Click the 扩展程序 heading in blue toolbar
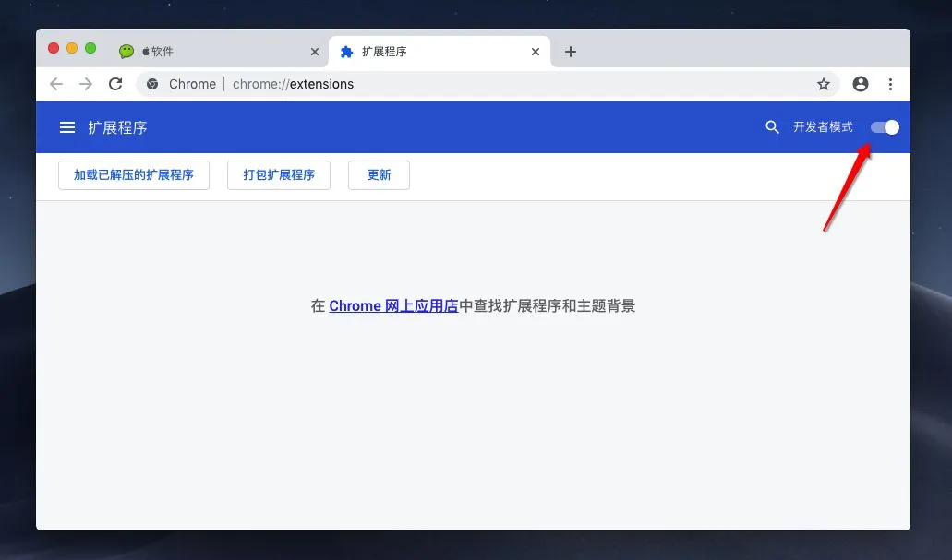Image resolution: width=952 pixels, height=560 pixels. pos(118,127)
